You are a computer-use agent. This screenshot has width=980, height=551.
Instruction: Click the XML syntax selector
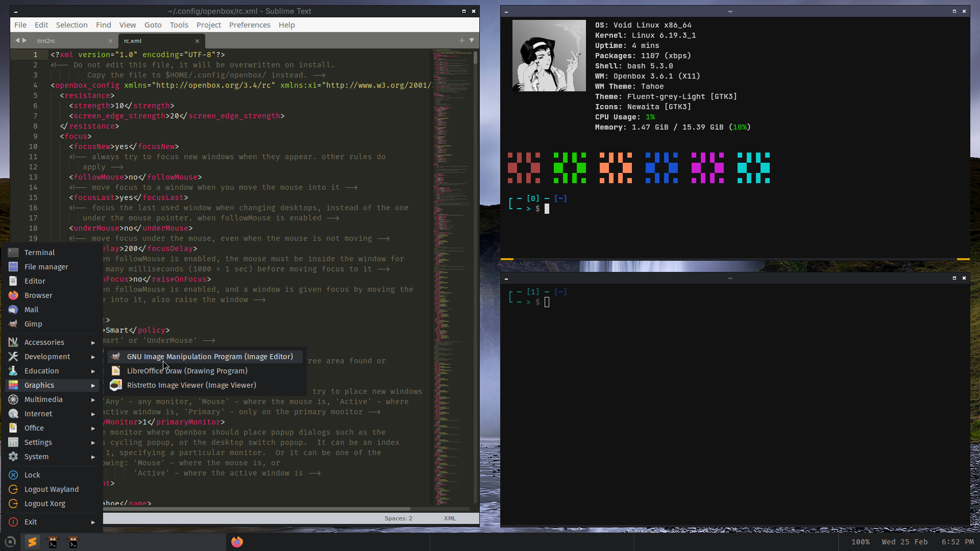[x=450, y=518]
